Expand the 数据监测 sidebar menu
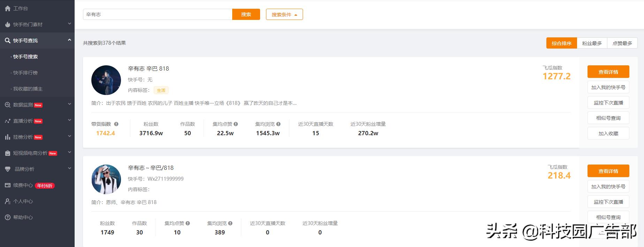 [69, 104]
